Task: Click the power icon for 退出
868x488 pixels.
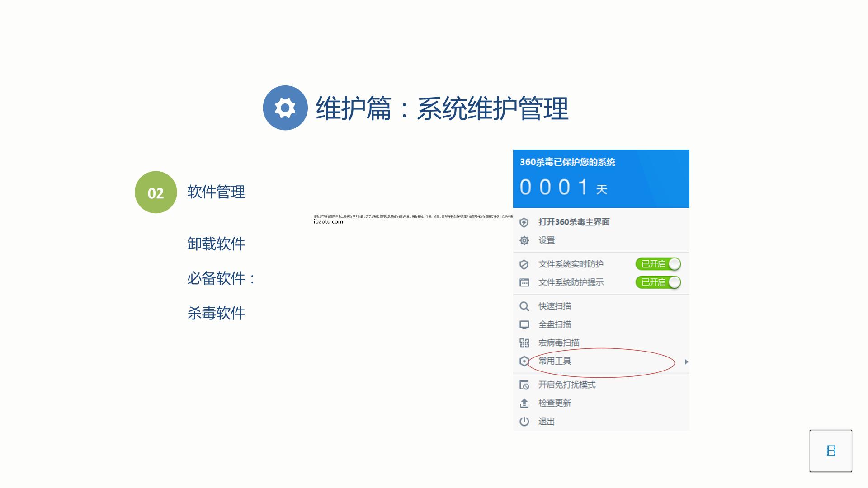Action: point(524,422)
